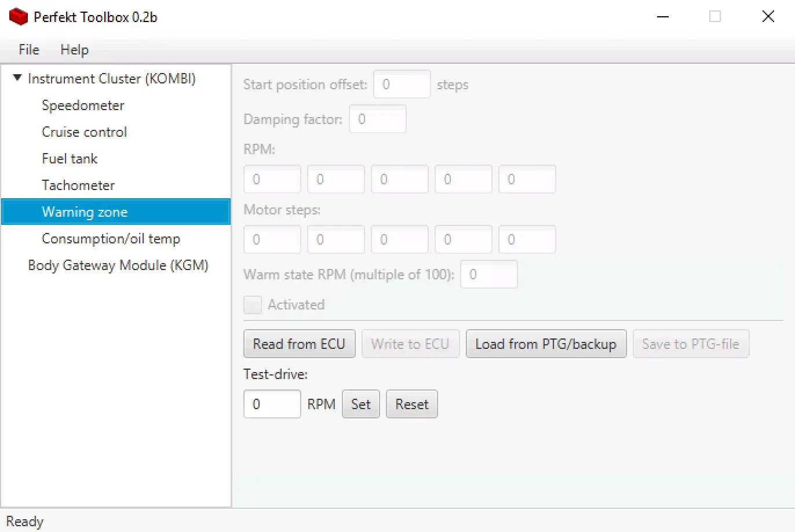Click the Start position offset field
The image size is (795, 532).
(402, 85)
